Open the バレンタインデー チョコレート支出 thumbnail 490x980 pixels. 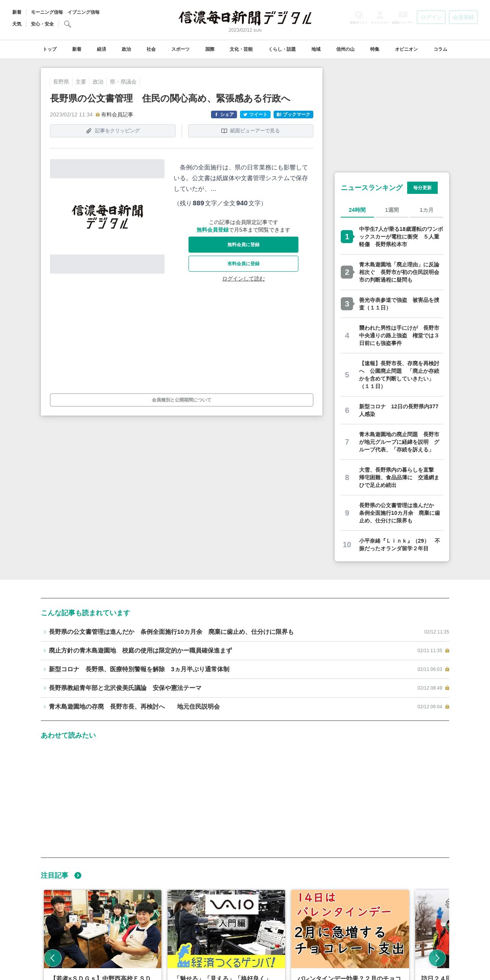350,929
